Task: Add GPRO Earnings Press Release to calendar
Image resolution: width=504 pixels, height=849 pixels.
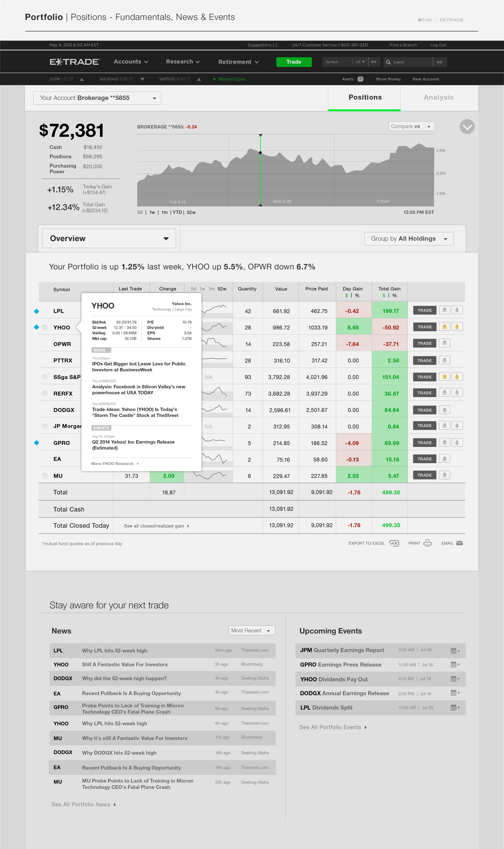Action: point(455,665)
